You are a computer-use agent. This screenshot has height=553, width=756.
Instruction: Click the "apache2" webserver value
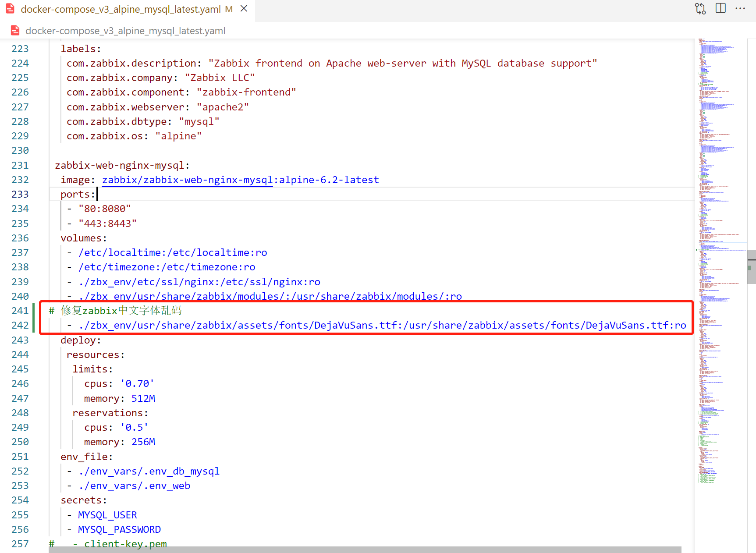[x=223, y=107]
